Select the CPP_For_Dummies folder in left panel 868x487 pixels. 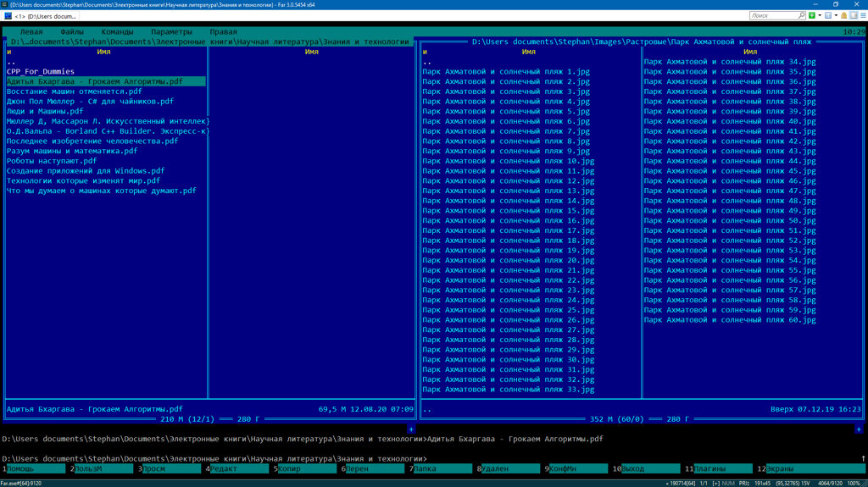coord(41,71)
